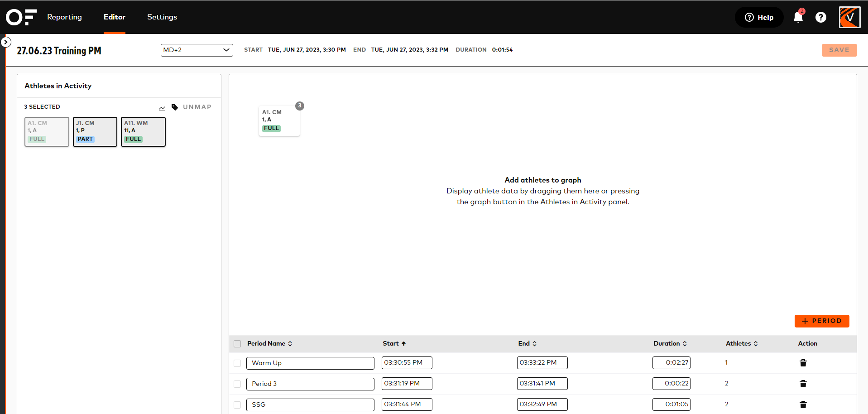Click the SAVE button
The image size is (868, 414).
pyautogui.click(x=839, y=50)
